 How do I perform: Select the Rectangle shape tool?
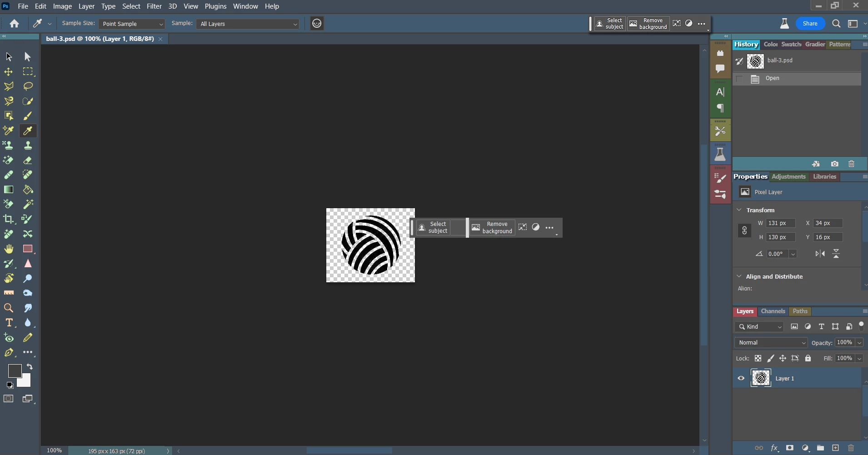[28, 249]
